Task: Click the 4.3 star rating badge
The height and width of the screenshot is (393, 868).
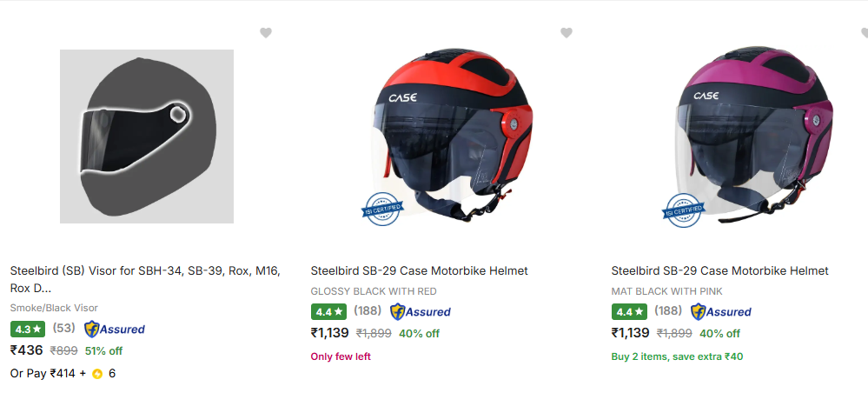Action: 27,330
